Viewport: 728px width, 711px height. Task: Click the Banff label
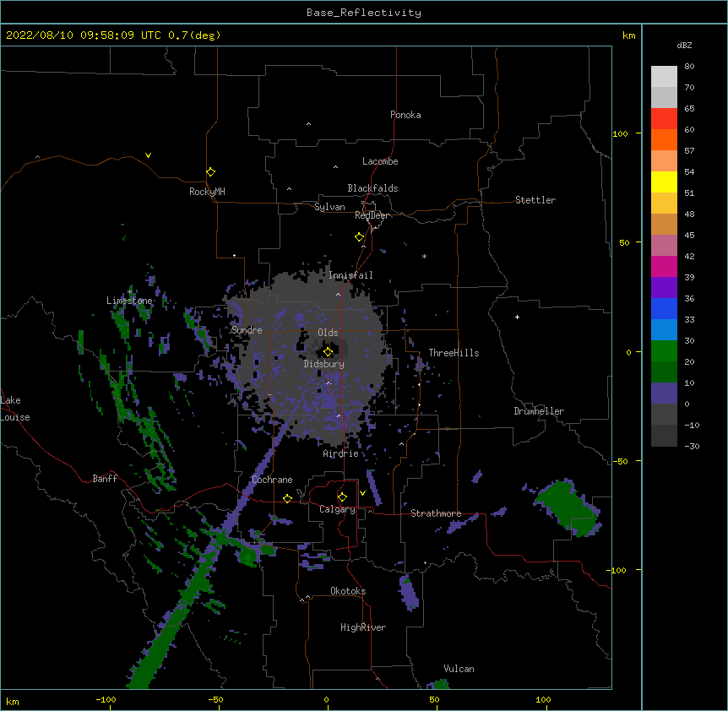pos(105,479)
